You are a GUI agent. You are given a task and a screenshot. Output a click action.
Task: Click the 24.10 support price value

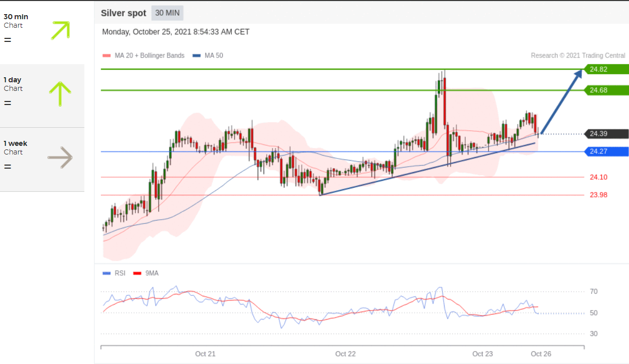(599, 177)
